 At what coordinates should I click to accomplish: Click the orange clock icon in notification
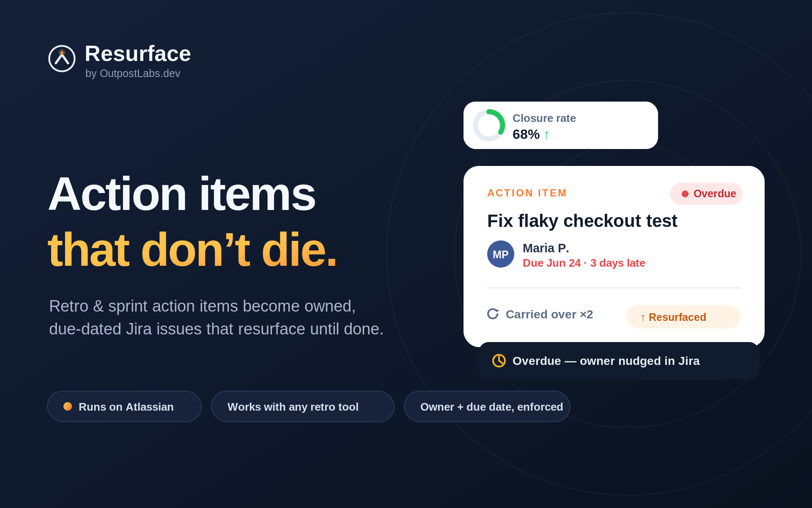tap(499, 361)
